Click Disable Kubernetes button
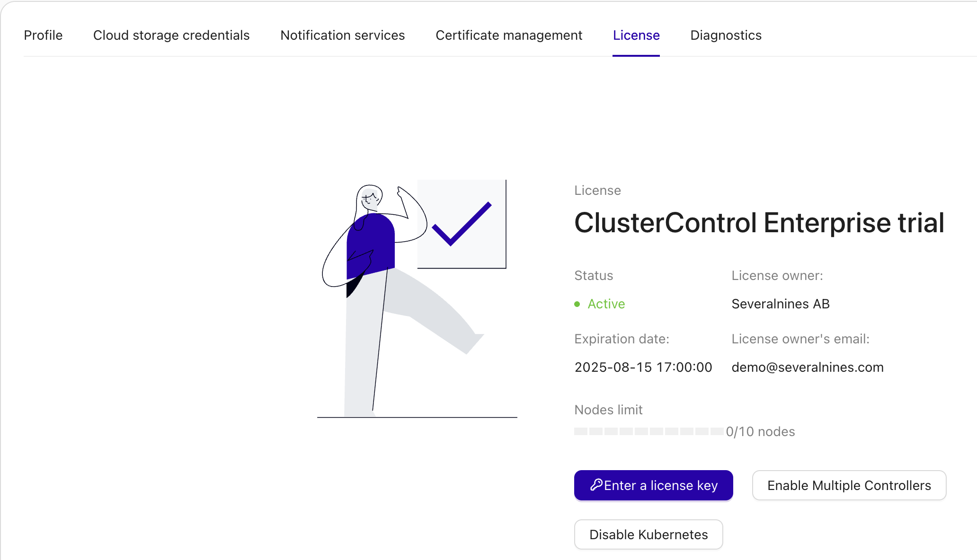This screenshot has height=560, width=977. [648, 534]
